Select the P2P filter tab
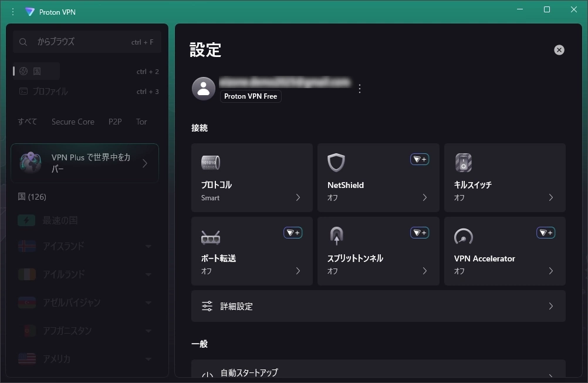 (x=115, y=122)
